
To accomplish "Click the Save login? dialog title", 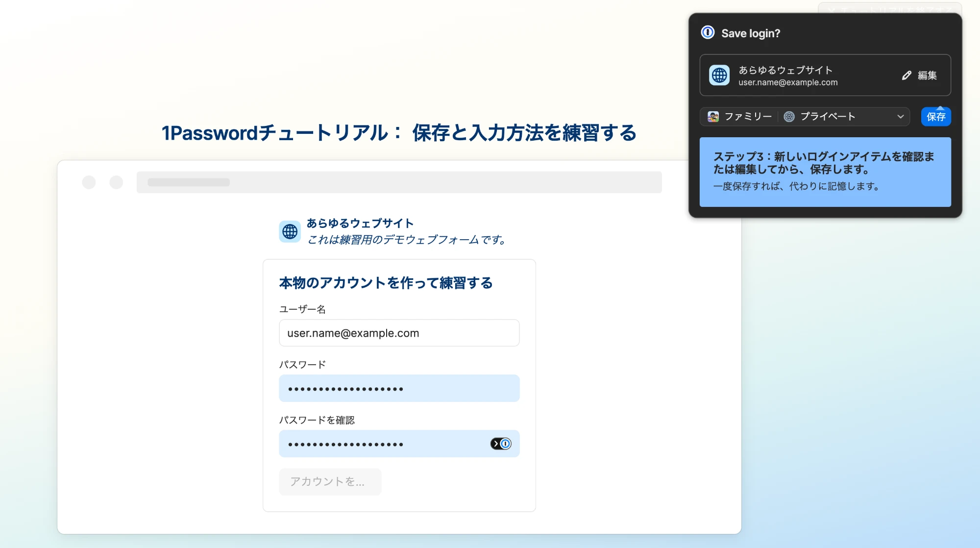I will pos(751,33).
